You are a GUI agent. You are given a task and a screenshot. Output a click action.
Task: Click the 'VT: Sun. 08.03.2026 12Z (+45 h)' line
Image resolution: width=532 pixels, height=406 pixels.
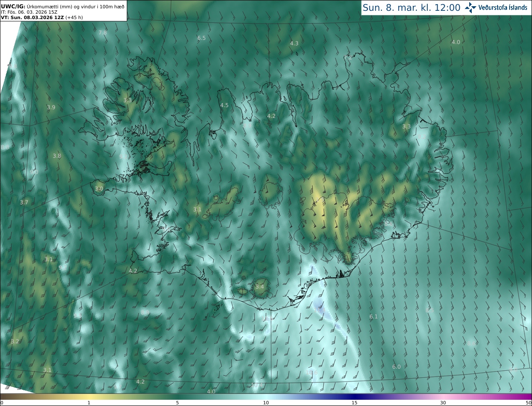coord(42,17)
